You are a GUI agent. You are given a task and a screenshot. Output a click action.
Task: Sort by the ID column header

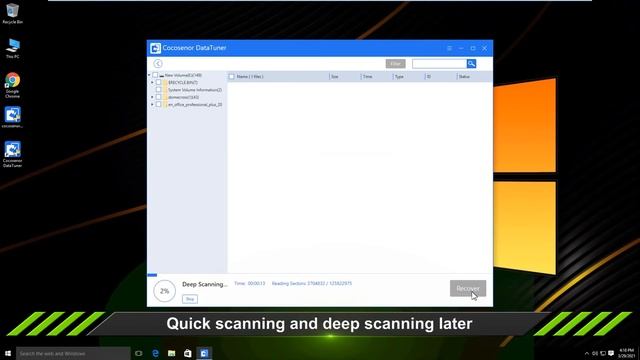[429, 77]
